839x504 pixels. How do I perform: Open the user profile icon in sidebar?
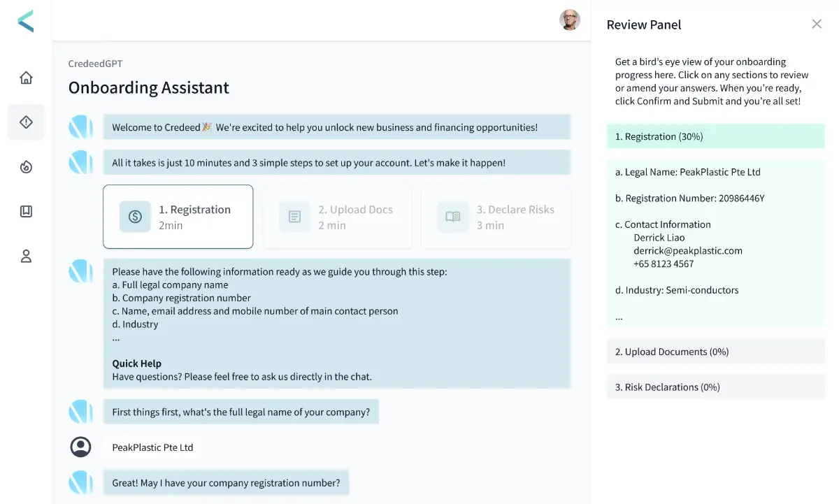coord(26,256)
